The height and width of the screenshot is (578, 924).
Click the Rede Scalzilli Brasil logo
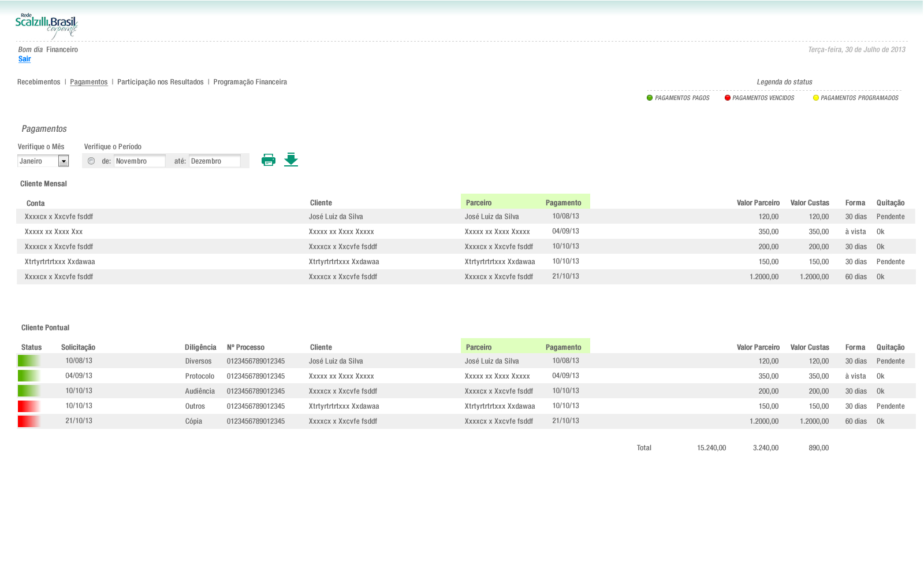point(46,26)
